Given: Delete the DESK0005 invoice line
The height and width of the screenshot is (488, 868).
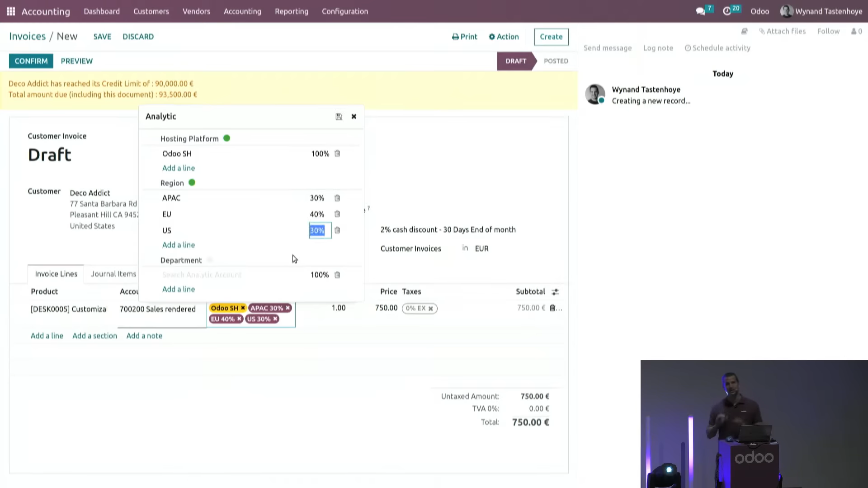Looking at the screenshot, I should tap(552, 308).
